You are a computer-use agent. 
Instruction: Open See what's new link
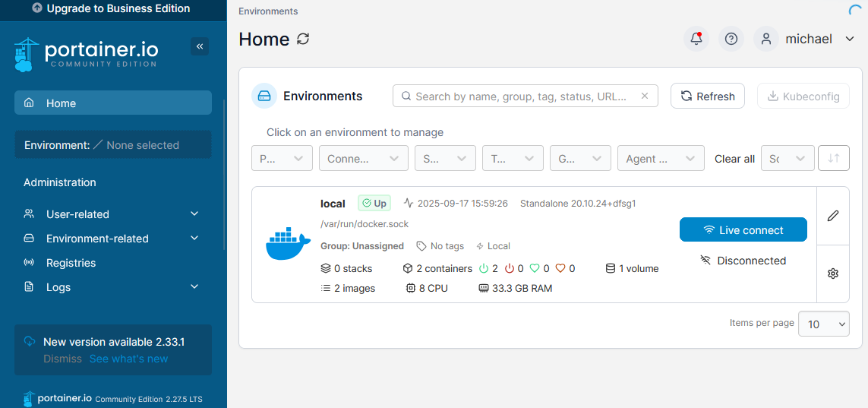pos(128,359)
